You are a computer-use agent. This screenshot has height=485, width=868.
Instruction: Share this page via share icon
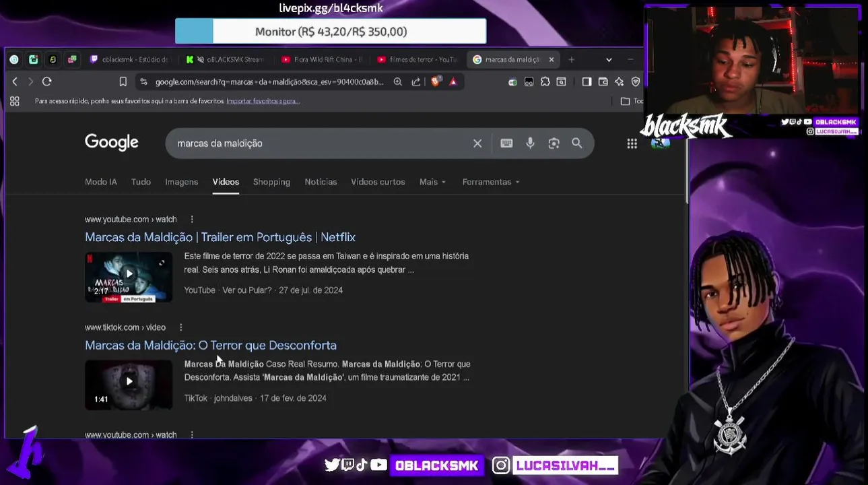click(416, 82)
